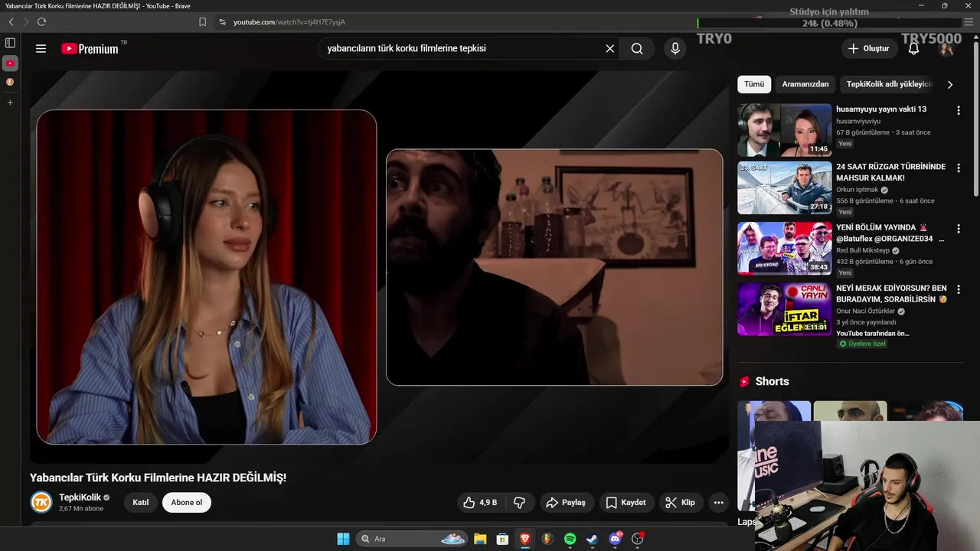Open the Red Bull Mikstevp channel link

tap(863, 250)
